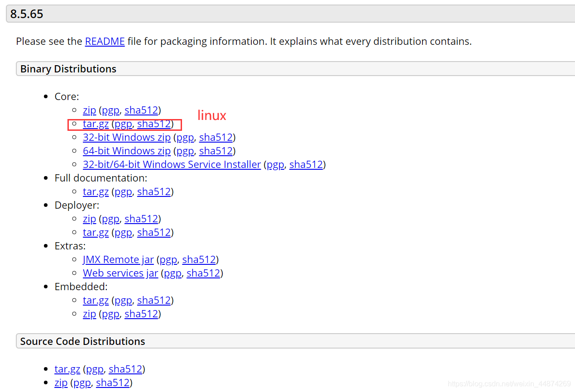Open sha512 for JMX Remote jar
The image size is (575, 392).
(x=199, y=259)
